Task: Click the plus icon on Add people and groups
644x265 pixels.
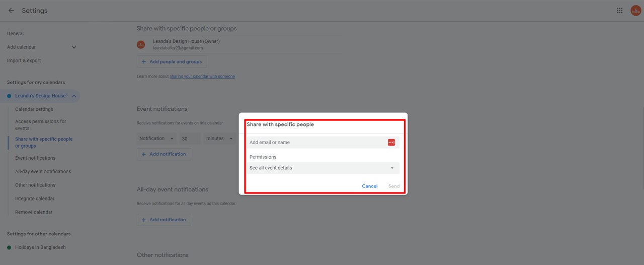Action: (144, 62)
